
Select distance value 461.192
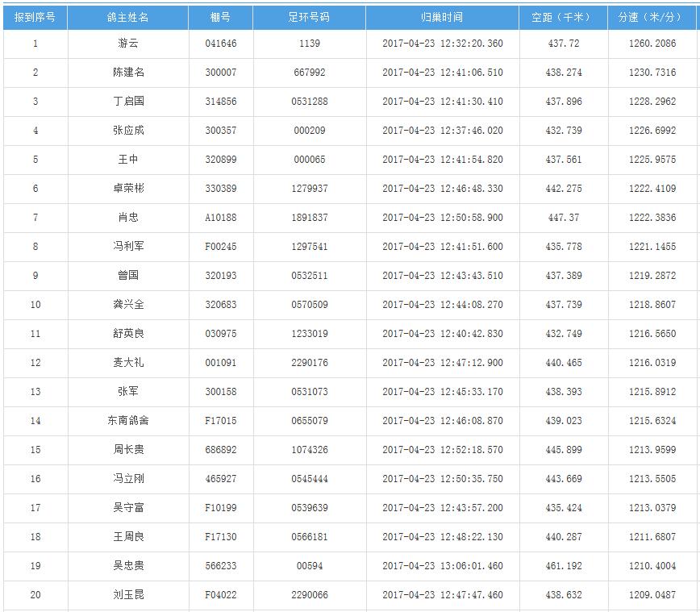(563, 566)
